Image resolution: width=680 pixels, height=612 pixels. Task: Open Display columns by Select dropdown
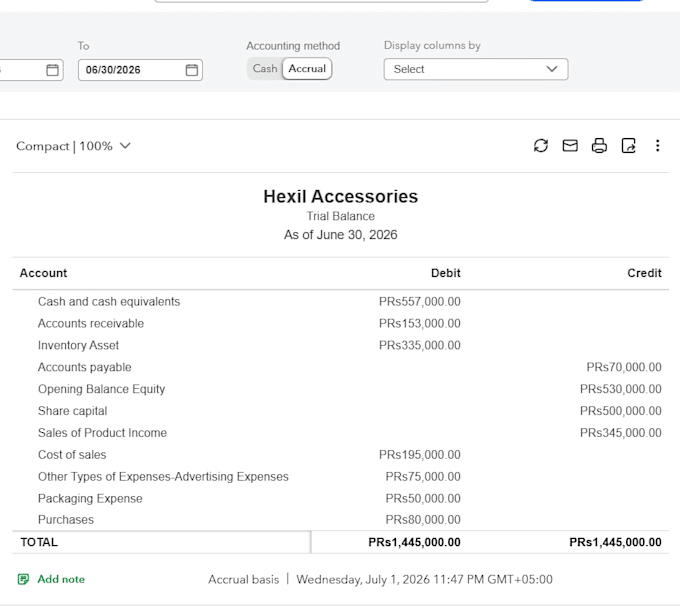pos(476,69)
